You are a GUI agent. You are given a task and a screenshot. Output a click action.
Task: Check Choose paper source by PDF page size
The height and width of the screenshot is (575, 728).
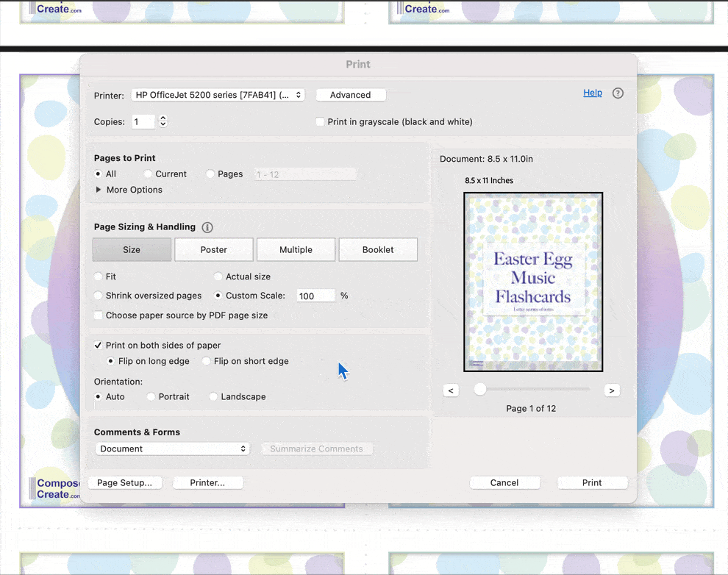[98, 315]
